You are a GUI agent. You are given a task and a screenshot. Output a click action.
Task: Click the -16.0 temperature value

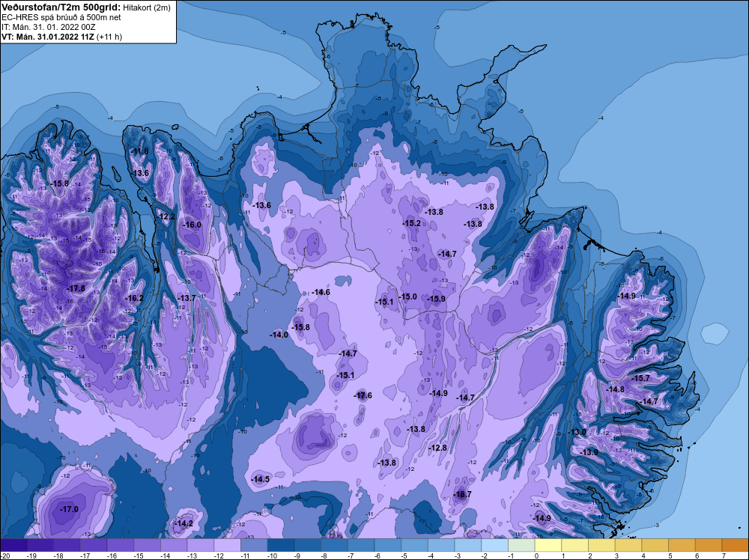pyautogui.click(x=192, y=225)
